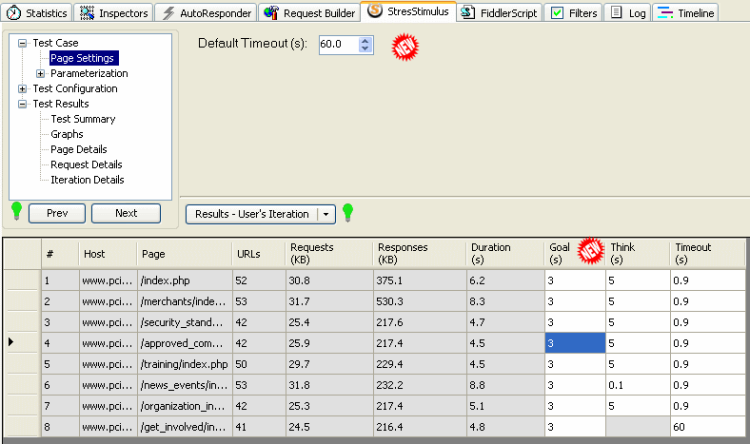Viewport: 750px width, 444px height.
Task: Open the AutoResponder tab
Action: (x=206, y=13)
